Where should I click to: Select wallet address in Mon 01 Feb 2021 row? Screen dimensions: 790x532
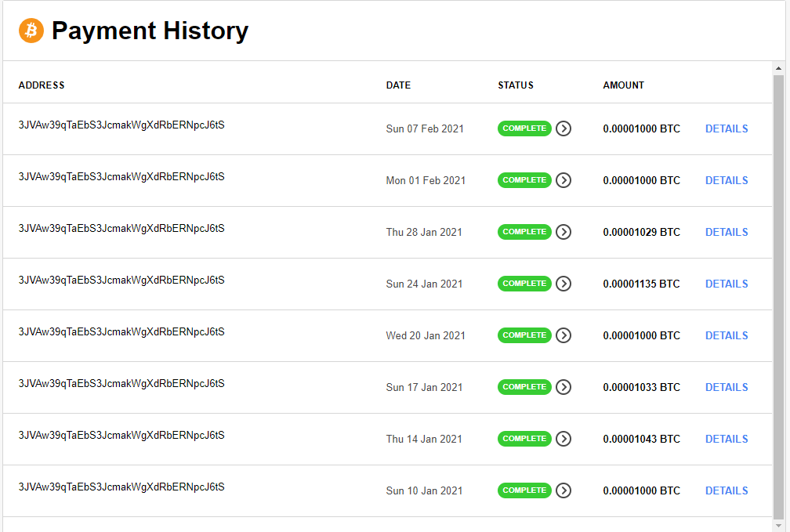[x=121, y=177]
